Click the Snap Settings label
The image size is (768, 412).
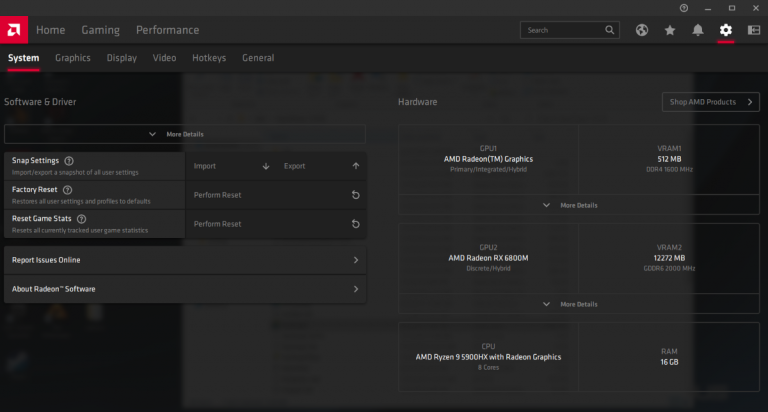[35, 161]
